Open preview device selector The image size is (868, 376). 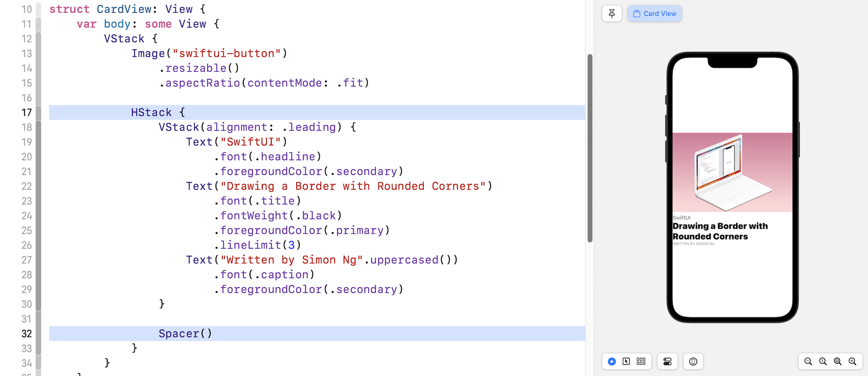click(x=693, y=362)
